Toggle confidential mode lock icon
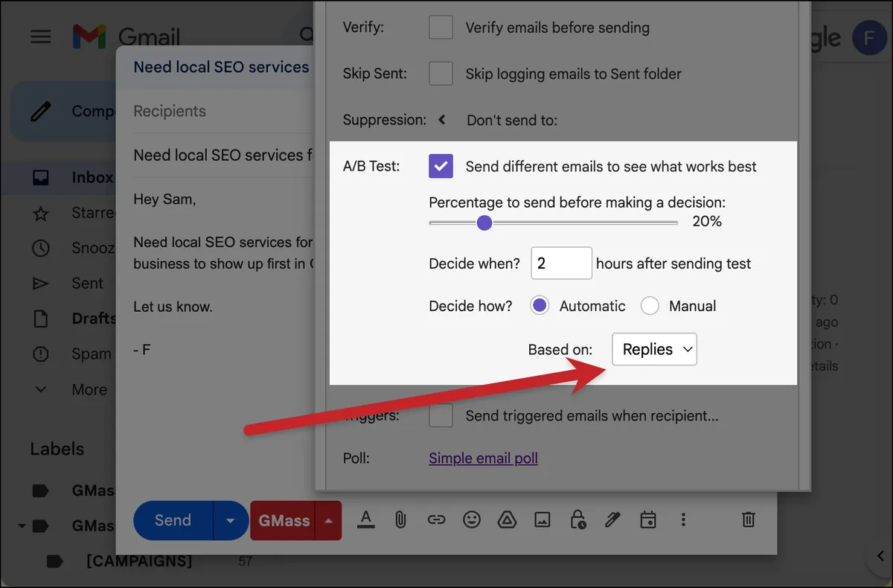This screenshot has width=893, height=588. click(x=577, y=520)
